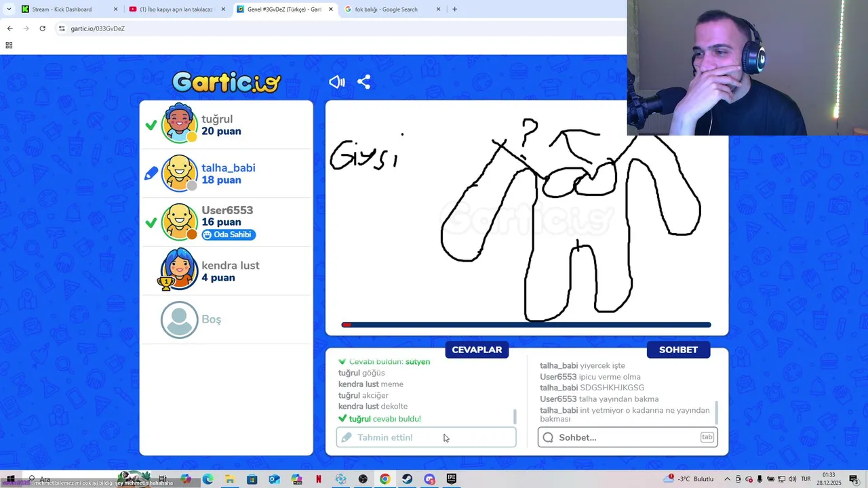Select the Genel #3GvDeZ Gartic tab
The height and width of the screenshot is (488, 868).
[x=285, y=9]
